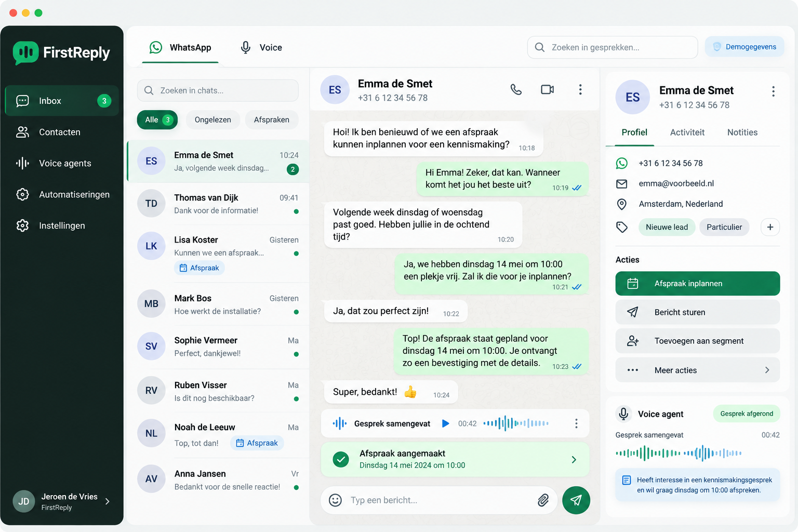This screenshot has width=798, height=532.
Task: Switch to the Voice tab
Action: pos(261,48)
